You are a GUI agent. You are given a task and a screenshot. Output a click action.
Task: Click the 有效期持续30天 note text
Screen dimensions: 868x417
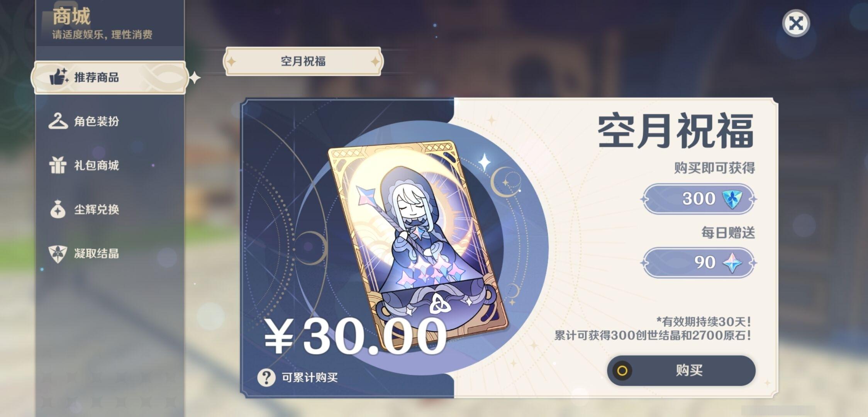704,321
